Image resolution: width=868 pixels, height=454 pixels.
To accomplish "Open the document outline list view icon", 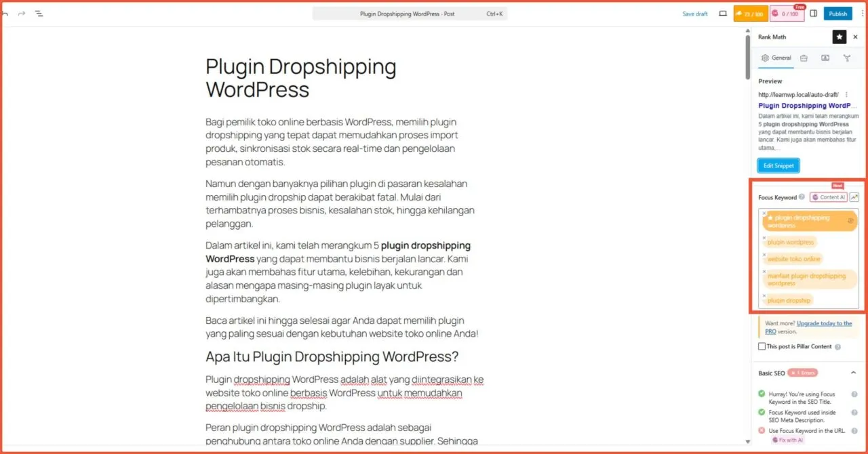I will tap(39, 14).
